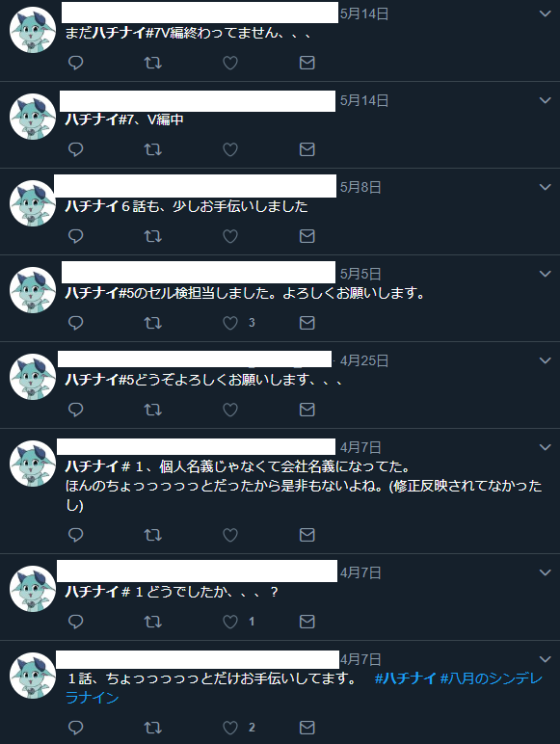This screenshot has width=560, height=744.
Task: Like the セル検担当 tweet with 3 likes
Action: [x=230, y=323]
